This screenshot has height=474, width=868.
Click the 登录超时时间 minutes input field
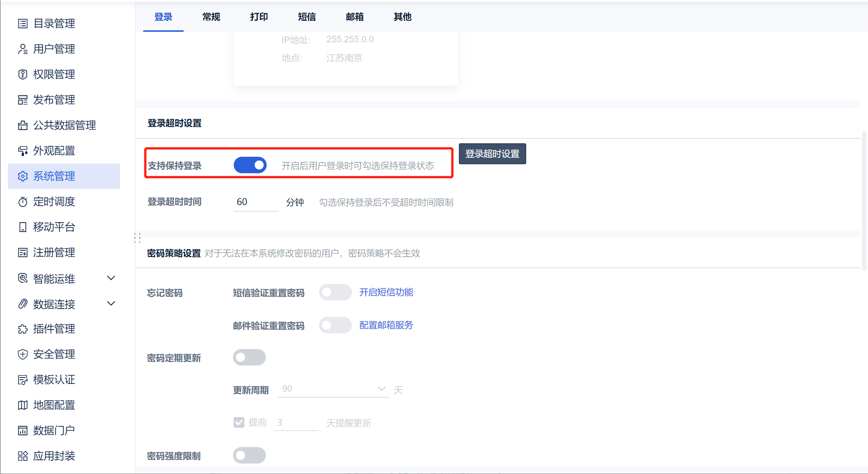(x=256, y=202)
